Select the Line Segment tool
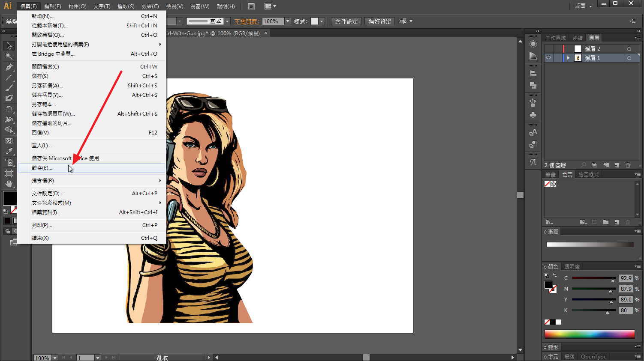 [x=9, y=78]
